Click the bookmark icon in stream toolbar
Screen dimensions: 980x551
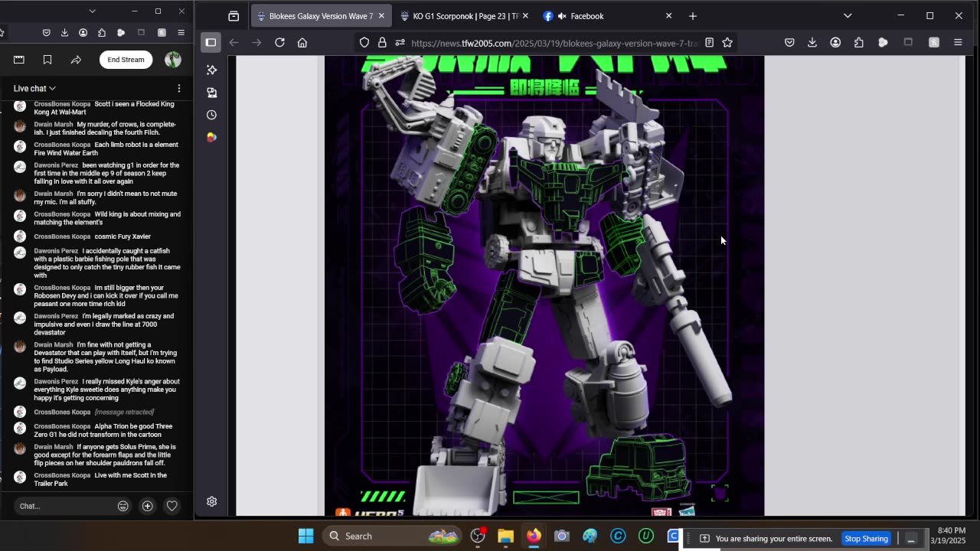47,60
